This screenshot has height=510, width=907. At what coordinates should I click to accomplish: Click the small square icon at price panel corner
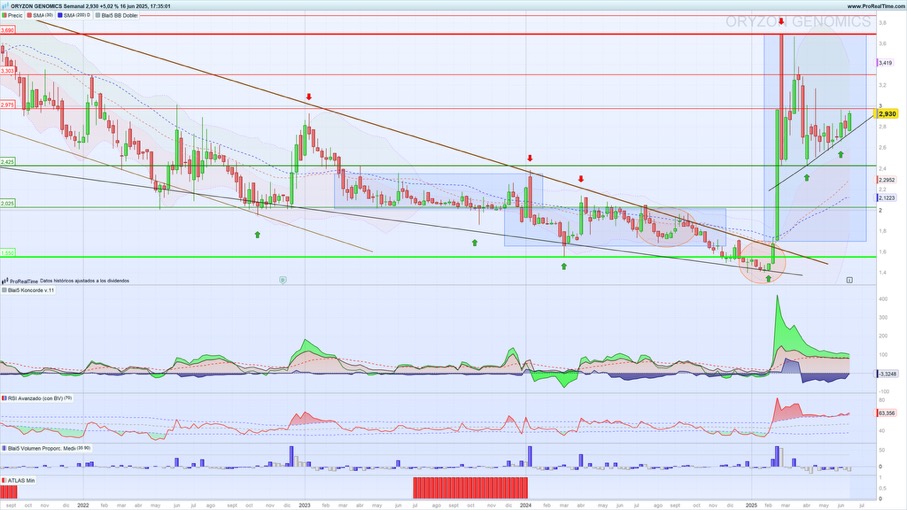(x=849, y=280)
